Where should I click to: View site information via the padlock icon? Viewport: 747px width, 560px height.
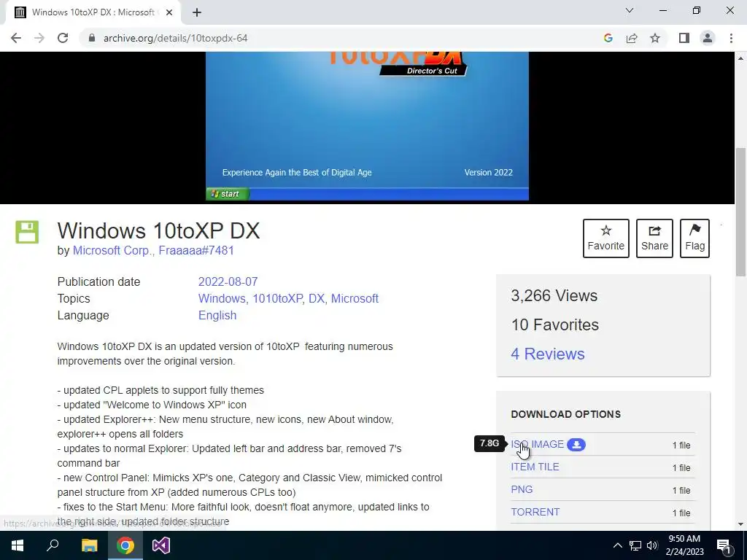point(92,38)
